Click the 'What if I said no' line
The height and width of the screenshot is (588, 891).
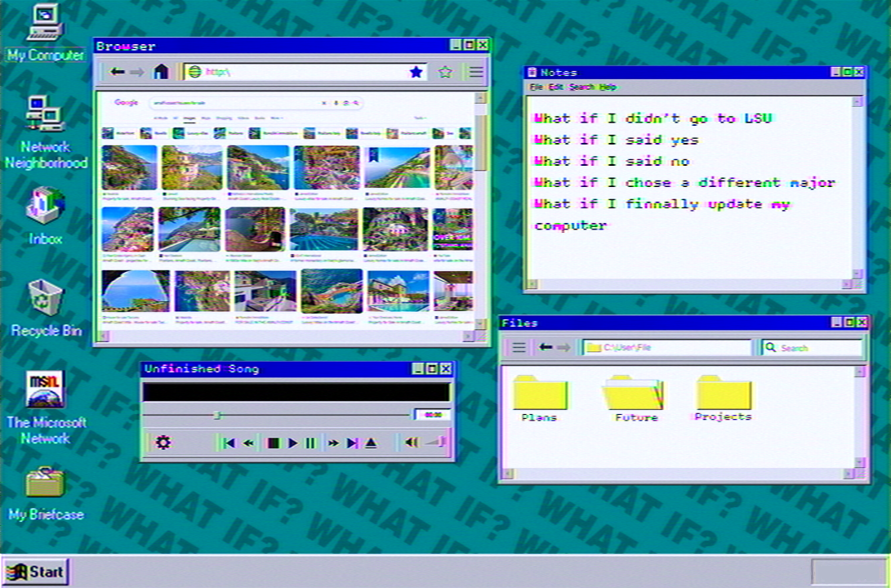coord(612,162)
